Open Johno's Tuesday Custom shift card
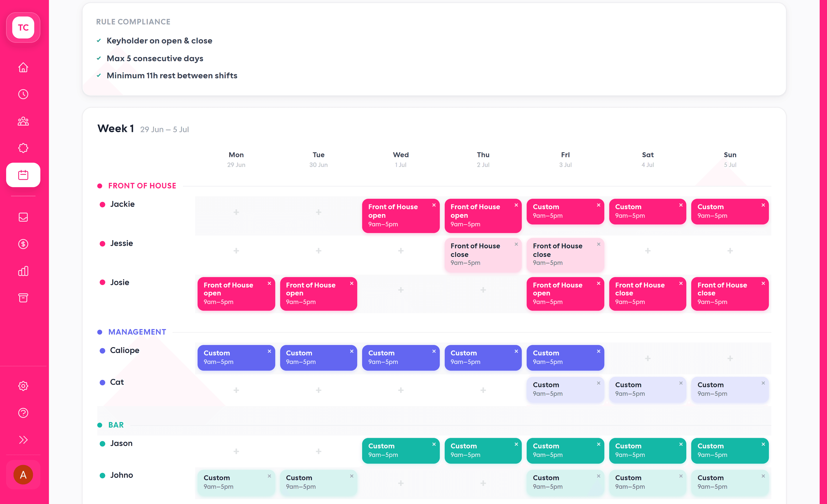827x504 pixels. (x=319, y=482)
